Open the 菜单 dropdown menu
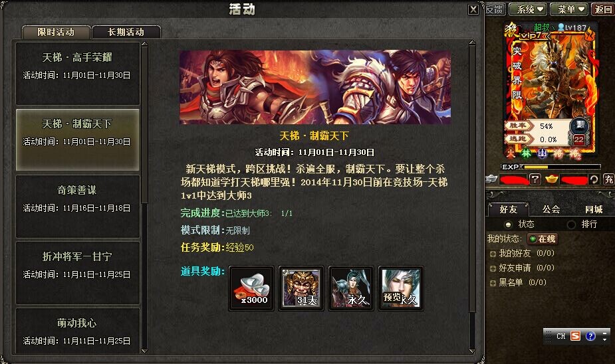The width and height of the screenshot is (615, 364). 569,9
